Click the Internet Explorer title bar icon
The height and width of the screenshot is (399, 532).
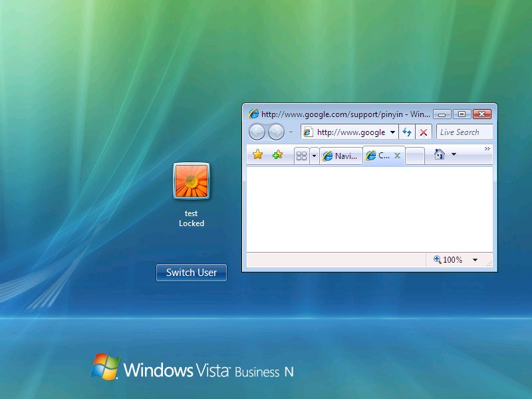tap(253, 114)
